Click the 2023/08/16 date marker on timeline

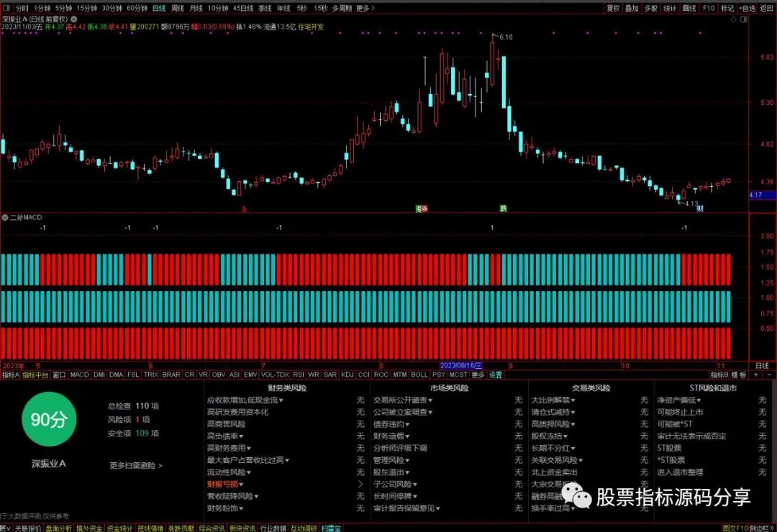click(x=461, y=365)
